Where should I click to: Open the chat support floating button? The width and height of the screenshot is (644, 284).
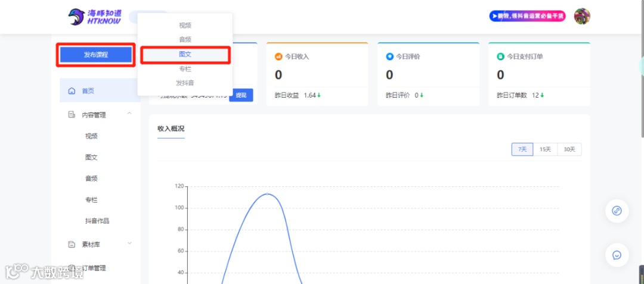point(617,255)
